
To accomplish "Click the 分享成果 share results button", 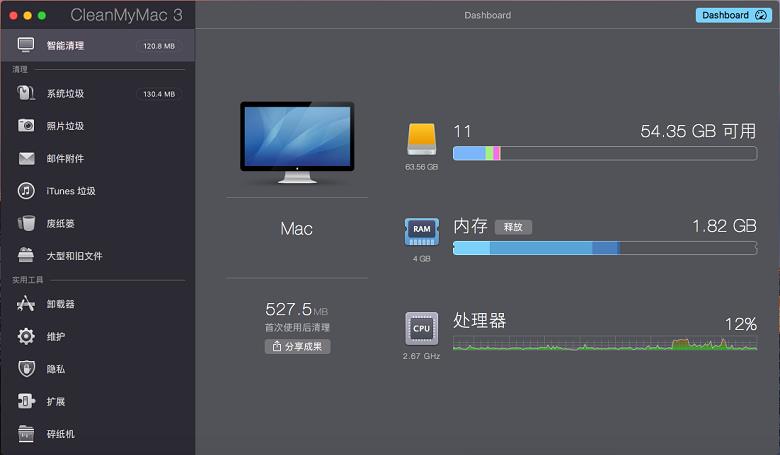I will (297, 347).
